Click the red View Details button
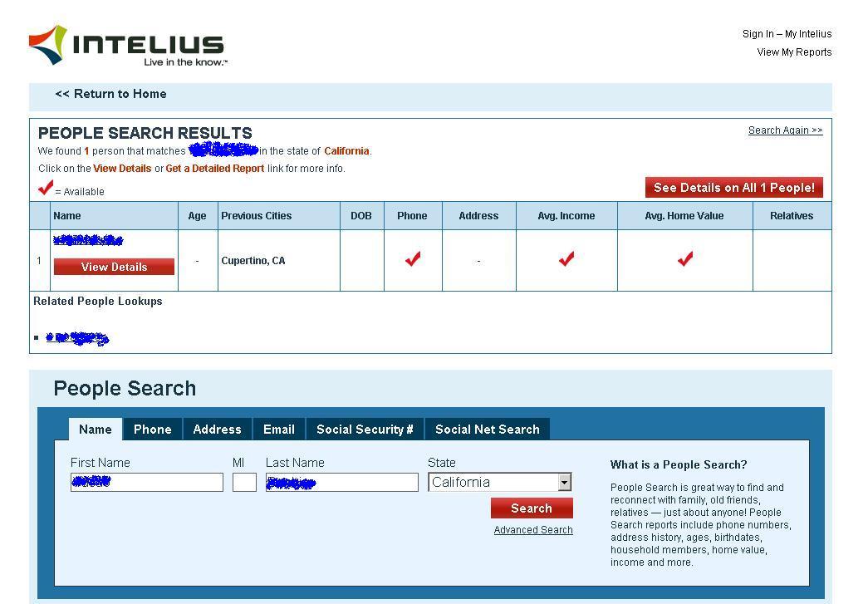Image resolution: width=868 pixels, height=604 pixels. [114, 267]
